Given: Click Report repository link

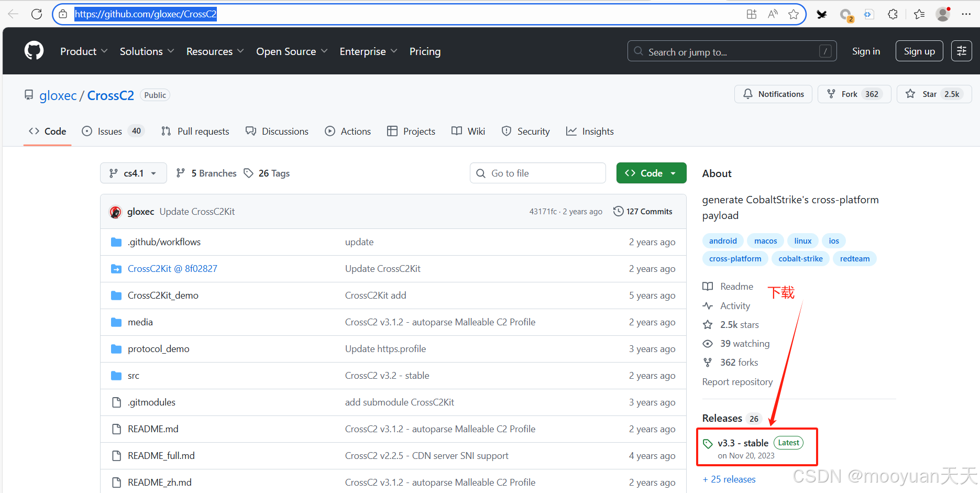Looking at the screenshot, I should tap(737, 382).
